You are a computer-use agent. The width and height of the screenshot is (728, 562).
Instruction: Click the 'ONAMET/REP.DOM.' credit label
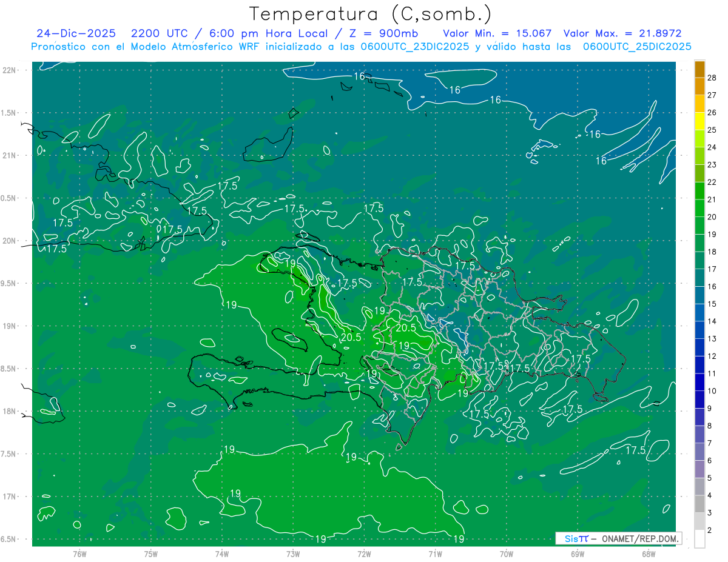(x=641, y=538)
